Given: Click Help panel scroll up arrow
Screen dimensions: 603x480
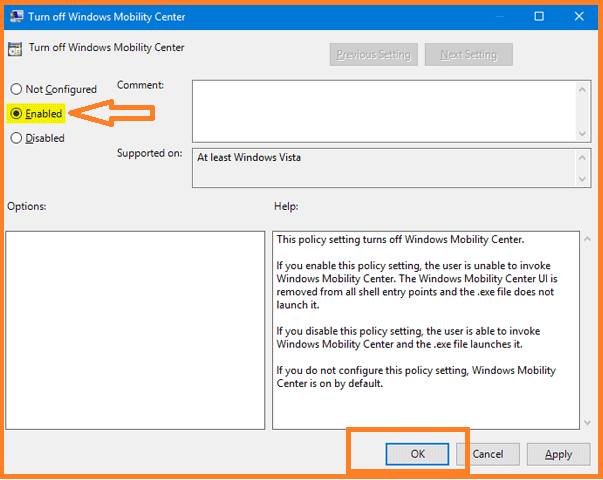Looking at the screenshot, I should [x=587, y=239].
